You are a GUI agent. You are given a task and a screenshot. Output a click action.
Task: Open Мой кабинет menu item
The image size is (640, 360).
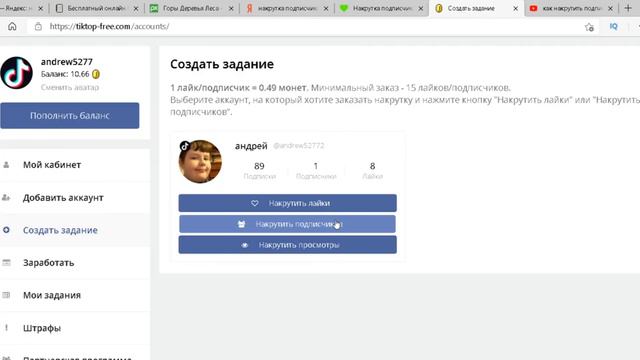coord(75,165)
